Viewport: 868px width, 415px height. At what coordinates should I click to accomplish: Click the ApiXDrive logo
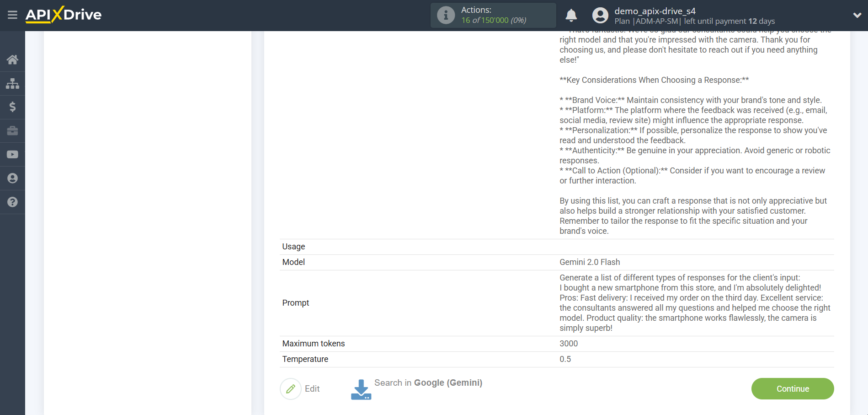point(64,15)
